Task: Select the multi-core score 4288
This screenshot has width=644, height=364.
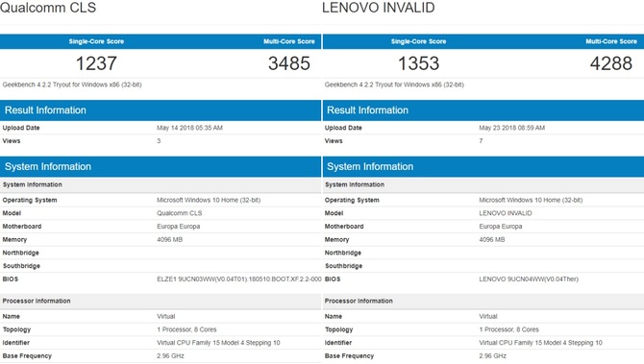Action: point(611,63)
